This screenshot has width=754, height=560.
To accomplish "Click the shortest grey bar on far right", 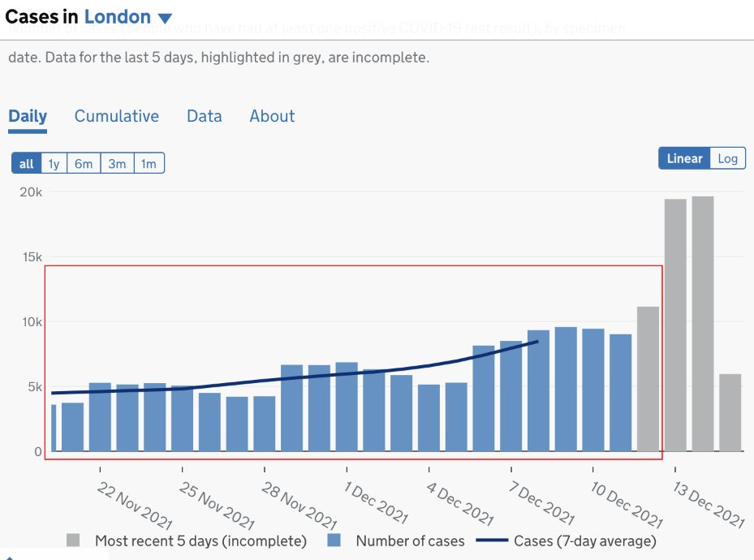I will [730, 412].
